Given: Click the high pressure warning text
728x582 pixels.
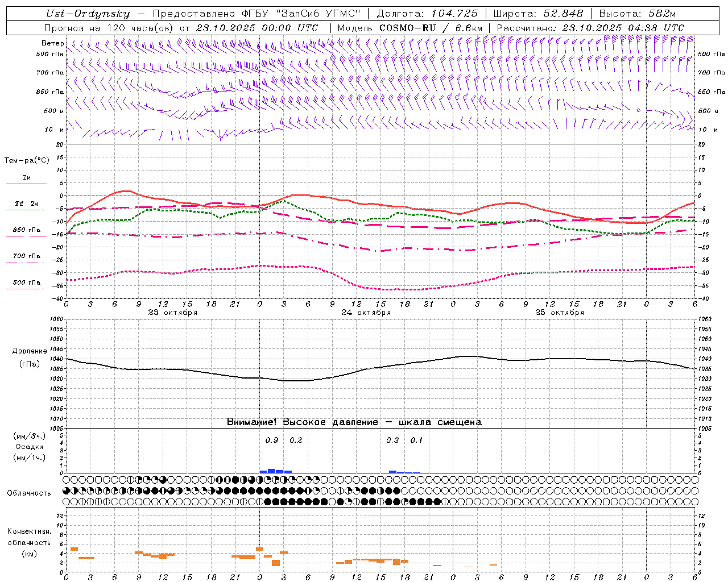Looking at the screenshot, I should point(354,422).
